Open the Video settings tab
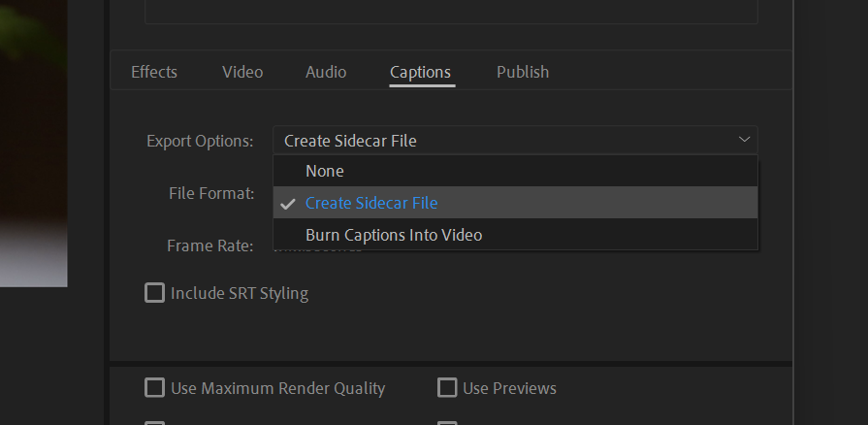The width and height of the screenshot is (868, 425). coord(242,72)
